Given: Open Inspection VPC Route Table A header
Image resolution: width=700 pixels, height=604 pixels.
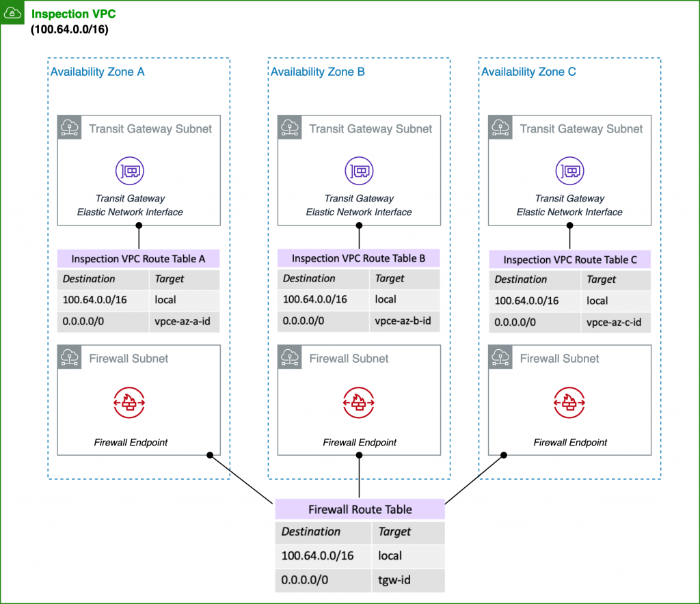Looking at the screenshot, I should [x=138, y=258].
